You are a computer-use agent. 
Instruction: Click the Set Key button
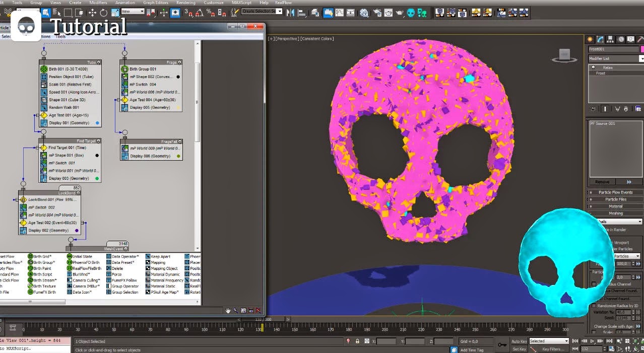pos(519,349)
